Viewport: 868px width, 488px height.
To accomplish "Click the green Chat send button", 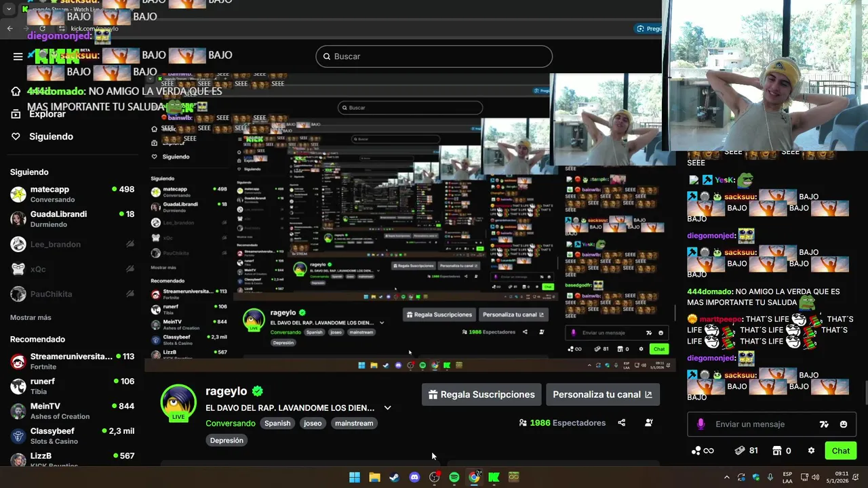I will click(841, 451).
